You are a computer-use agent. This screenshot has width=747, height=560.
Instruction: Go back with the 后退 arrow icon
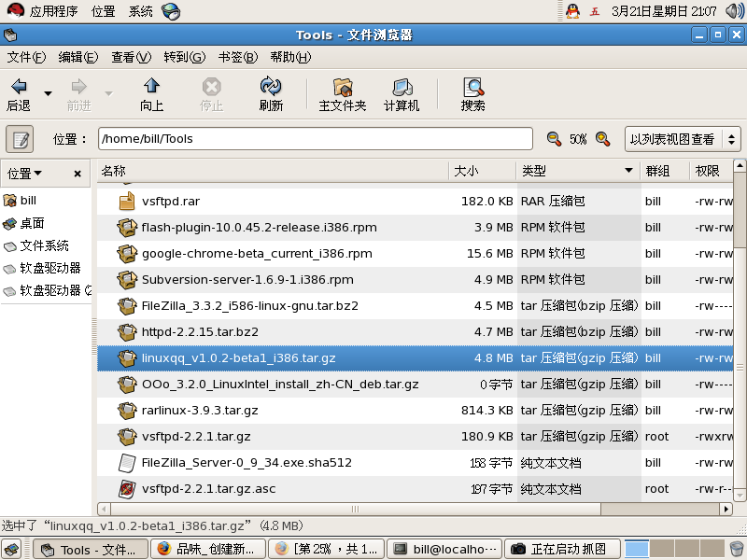pos(19,86)
